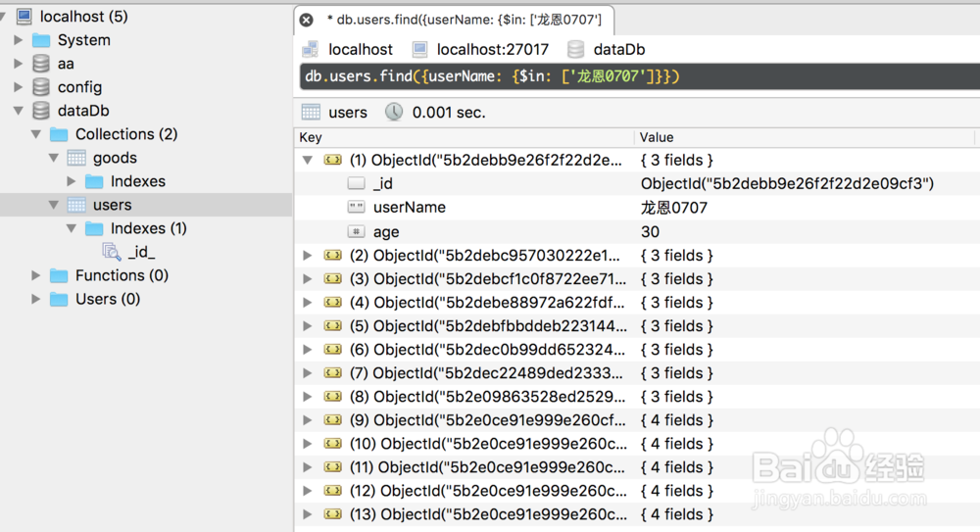Click the localhost computer icon in sidebar

[24, 17]
